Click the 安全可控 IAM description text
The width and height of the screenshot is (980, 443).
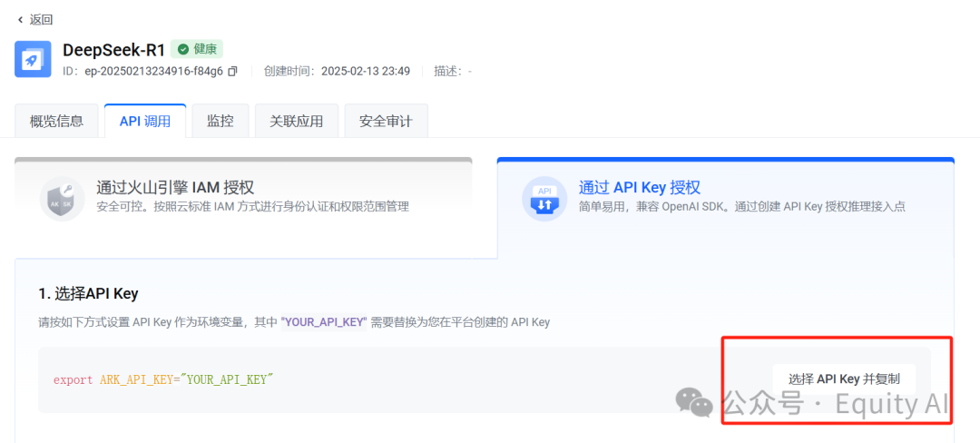click(252, 207)
